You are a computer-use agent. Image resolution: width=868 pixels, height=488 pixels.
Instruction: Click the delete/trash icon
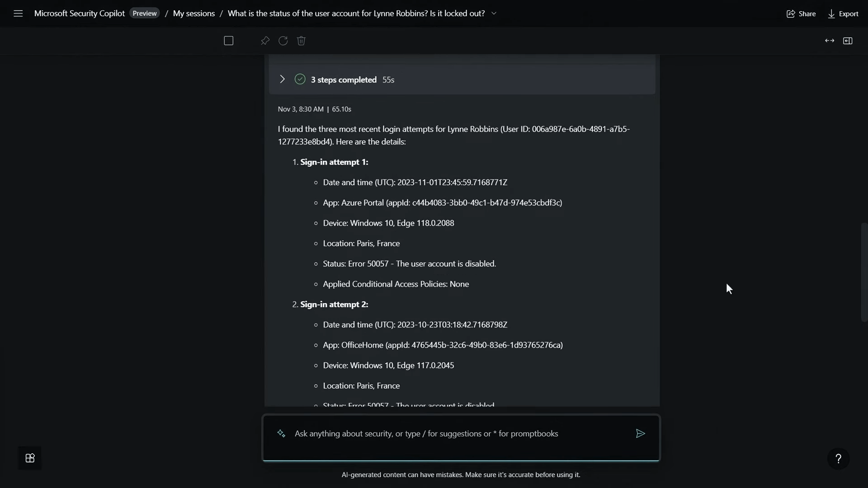[301, 41]
